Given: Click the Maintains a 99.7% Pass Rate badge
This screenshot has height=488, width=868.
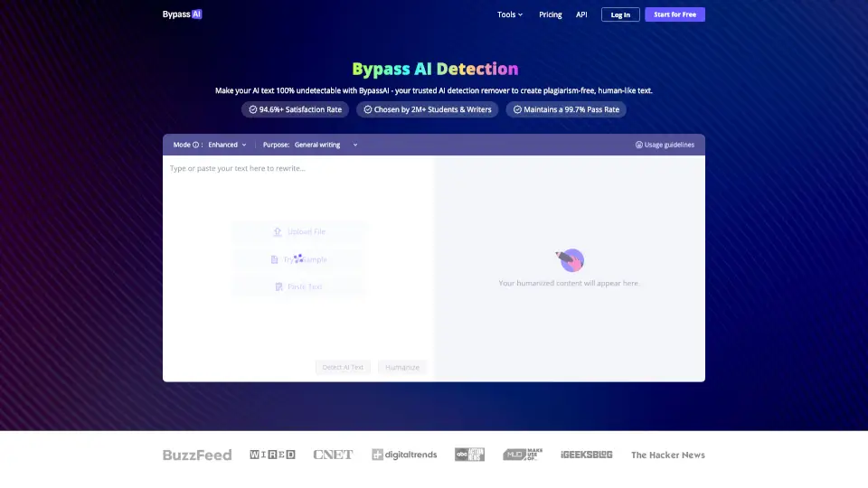Looking at the screenshot, I should (566, 109).
